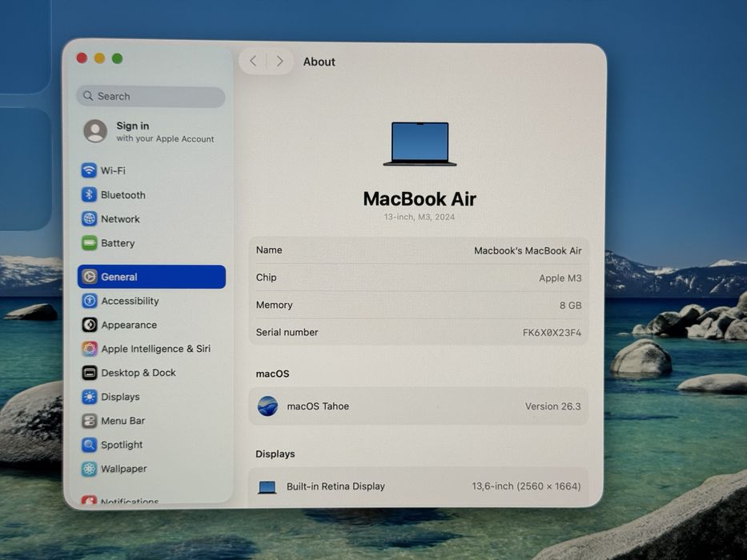Click the name value "Macbook's MacBook Air"
Image resolution: width=747 pixels, height=560 pixels.
[528, 251]
